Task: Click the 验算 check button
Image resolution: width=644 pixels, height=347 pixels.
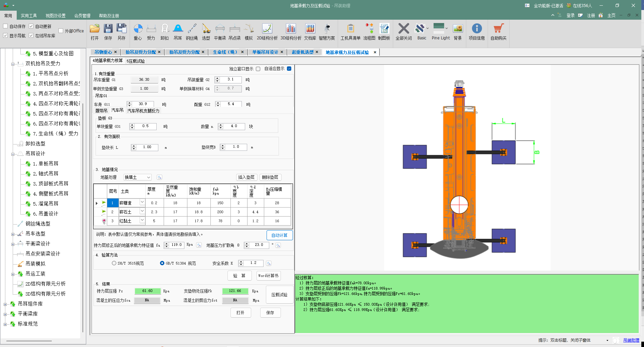Action: click(x=239, y=276)
